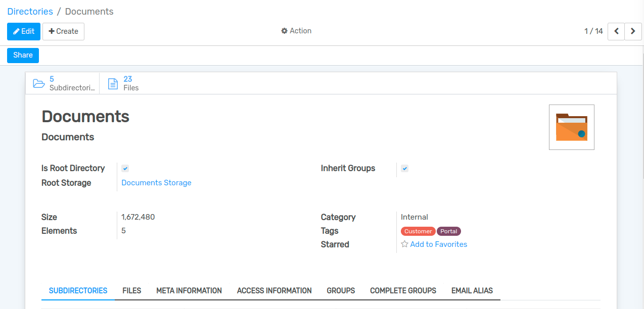The height and width of the screenshot is (309, 644).
Task: Toggle the Inherit Groups checkbox
Action: coord(404,169)
